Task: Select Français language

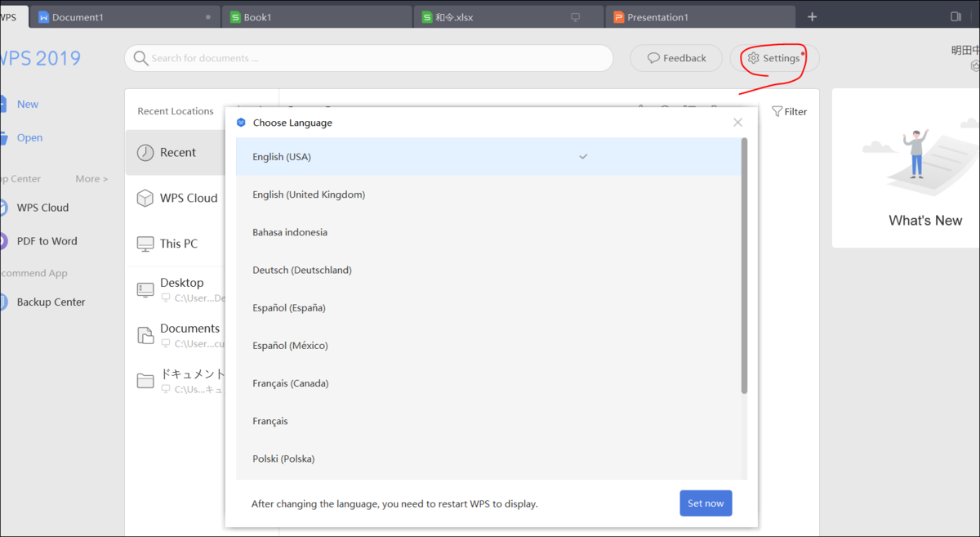Action: click(488, 421)
